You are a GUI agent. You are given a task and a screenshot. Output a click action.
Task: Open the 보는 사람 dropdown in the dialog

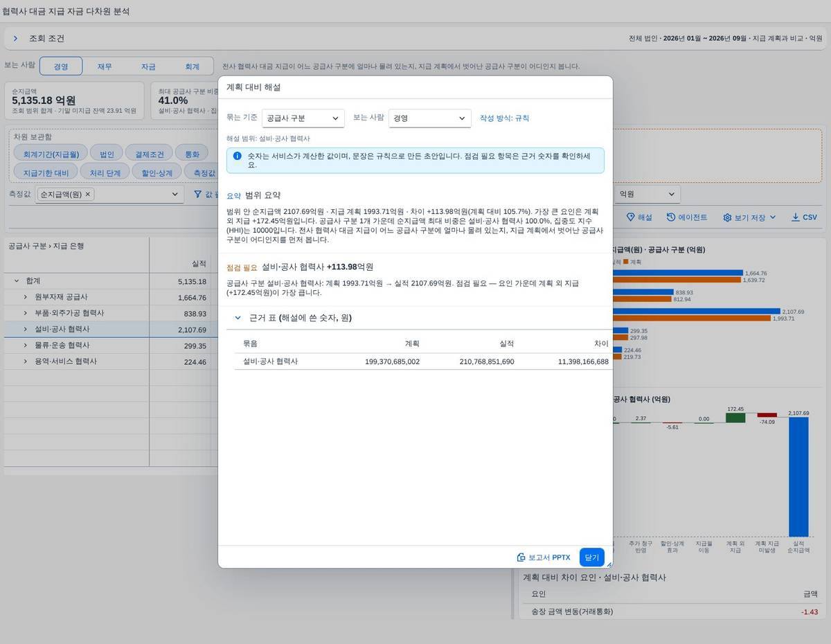coord(429,118)
